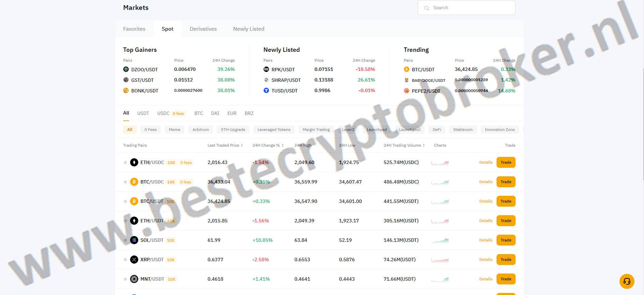
Task: Click the Bitcoin icon in BTC/USDC row
Action: [134, 182]
